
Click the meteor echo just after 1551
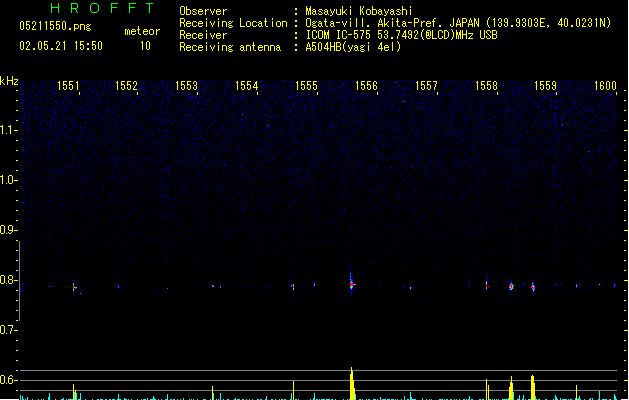[74, 287]
